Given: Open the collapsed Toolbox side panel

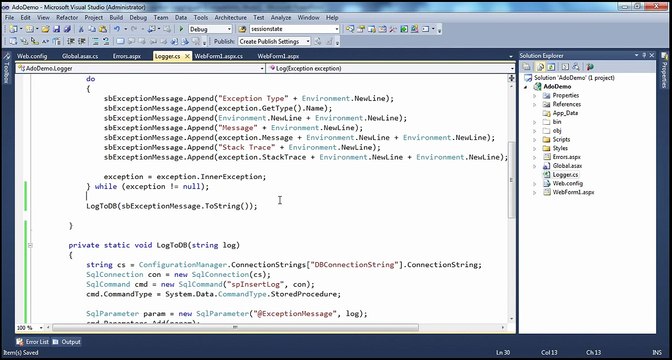Looking at the screenshot, I should tap(6, 69).
